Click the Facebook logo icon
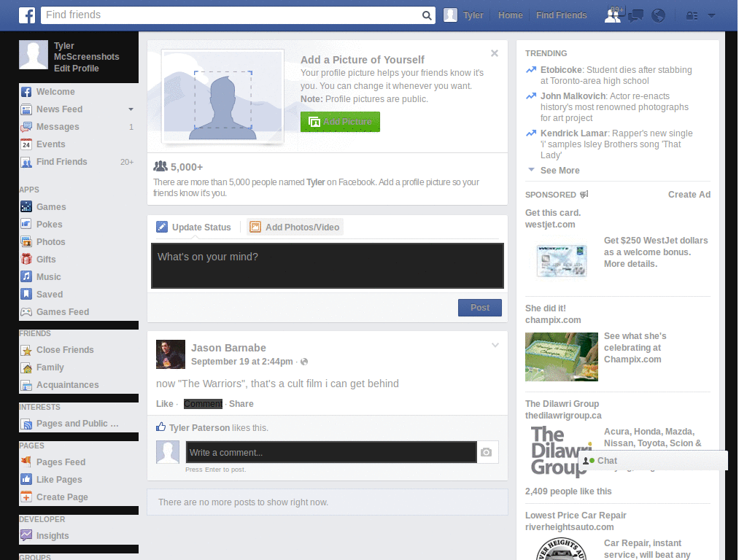 point(27,15)
